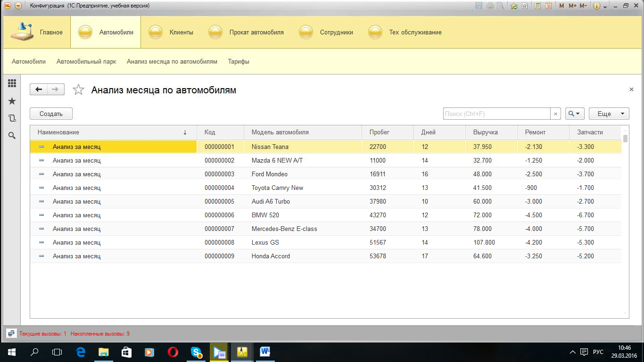This screenshot has height=362, width=644.
Task: Open the Автомобильный парк link
Action: pyautogui.click(x=86, y=61)
